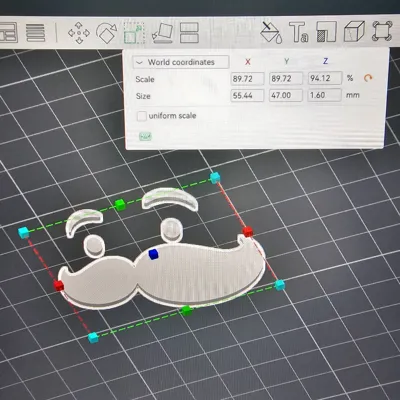Click the four-corner frame icon
Viewport: 400px width, 400px height.
click(x=382, y=31)
